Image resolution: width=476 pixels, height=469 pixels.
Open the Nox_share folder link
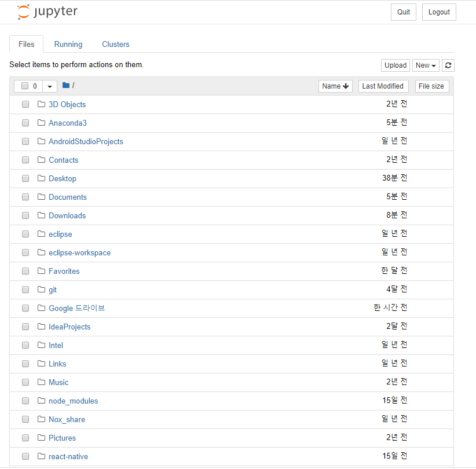(67, 420)
